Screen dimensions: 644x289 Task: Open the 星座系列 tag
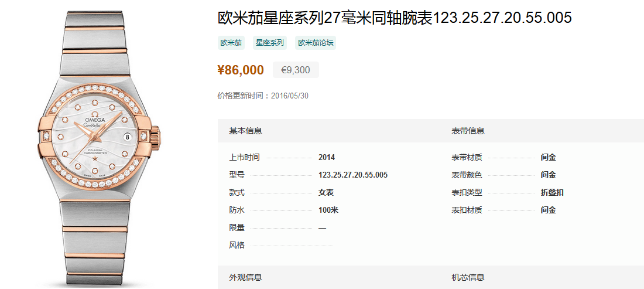click(270, 43)
